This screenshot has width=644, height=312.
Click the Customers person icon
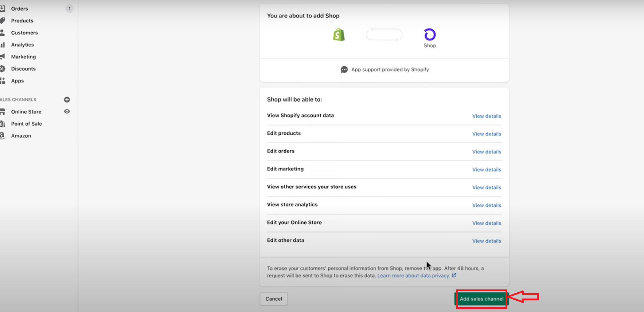[2, 32]
